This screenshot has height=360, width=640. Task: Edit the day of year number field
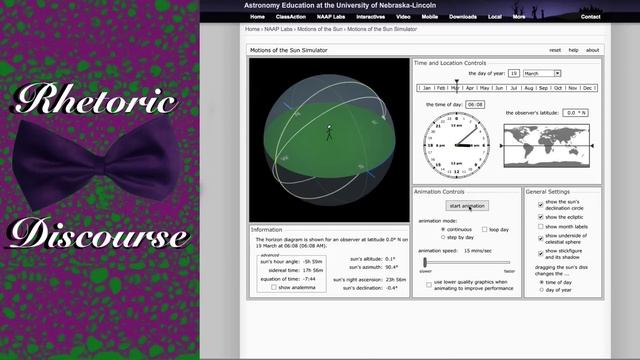[x=513, y=73]
